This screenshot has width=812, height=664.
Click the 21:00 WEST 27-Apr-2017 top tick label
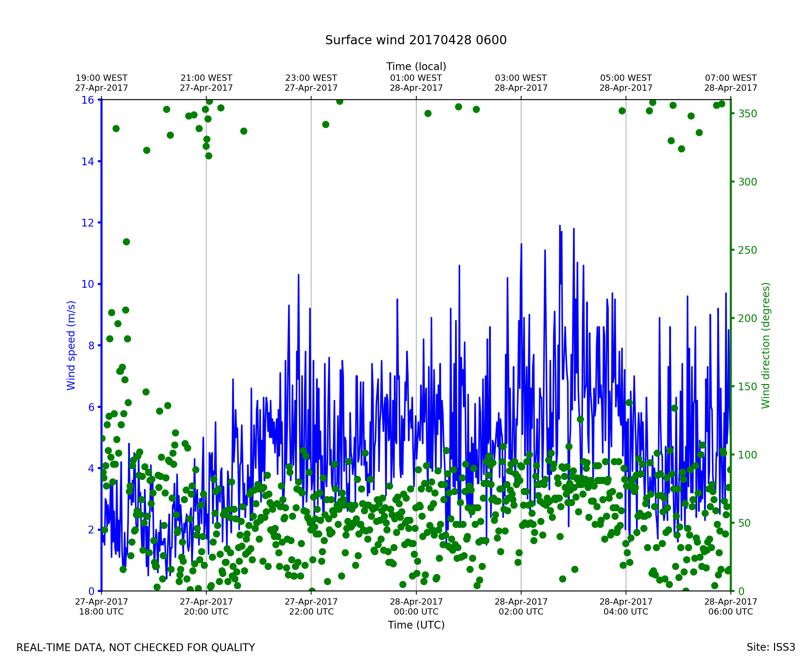click(x=206, y=83)
